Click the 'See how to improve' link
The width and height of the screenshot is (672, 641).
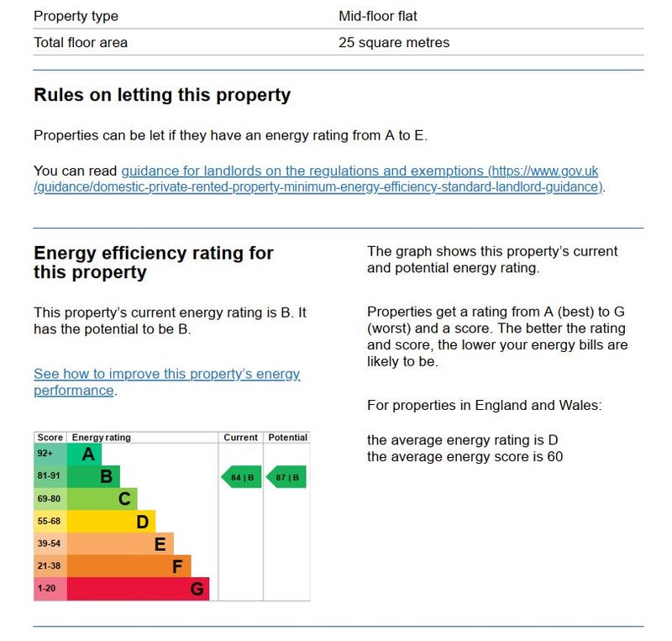coord(166,375)
